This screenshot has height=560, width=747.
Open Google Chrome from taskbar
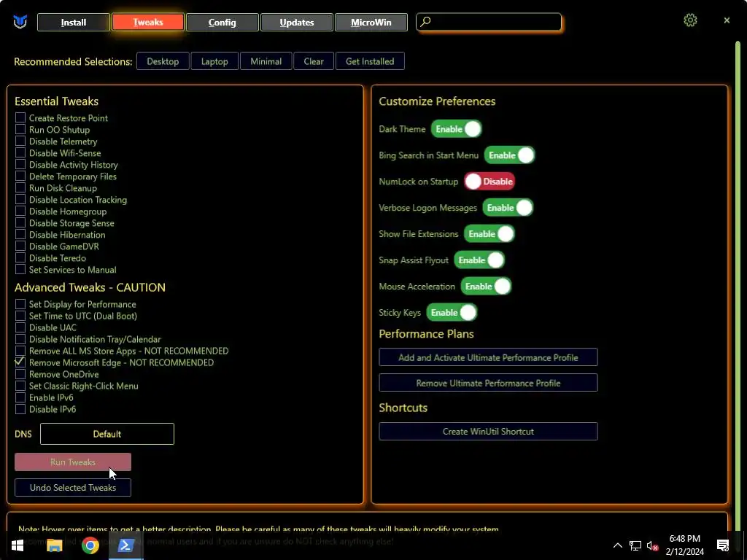pos(90,545)
